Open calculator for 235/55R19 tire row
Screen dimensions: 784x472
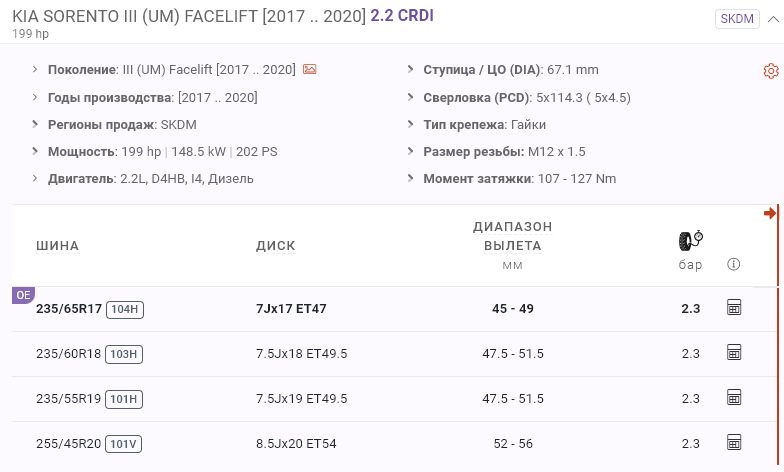coord(734,398)
